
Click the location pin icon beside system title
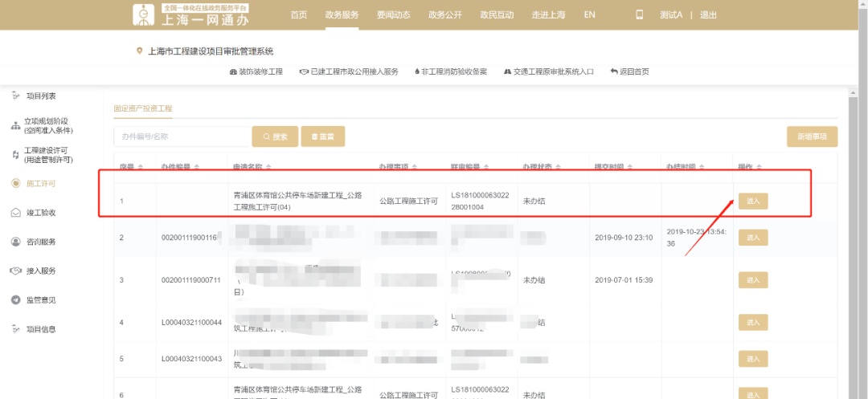tap(140, 51)
